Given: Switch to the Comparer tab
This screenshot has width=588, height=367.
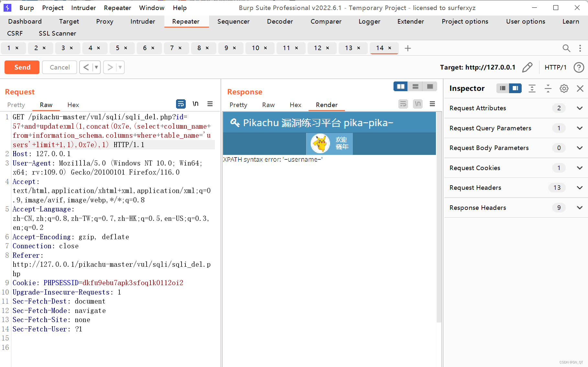Looking at the screenshot, I should [x=326, y=21].
